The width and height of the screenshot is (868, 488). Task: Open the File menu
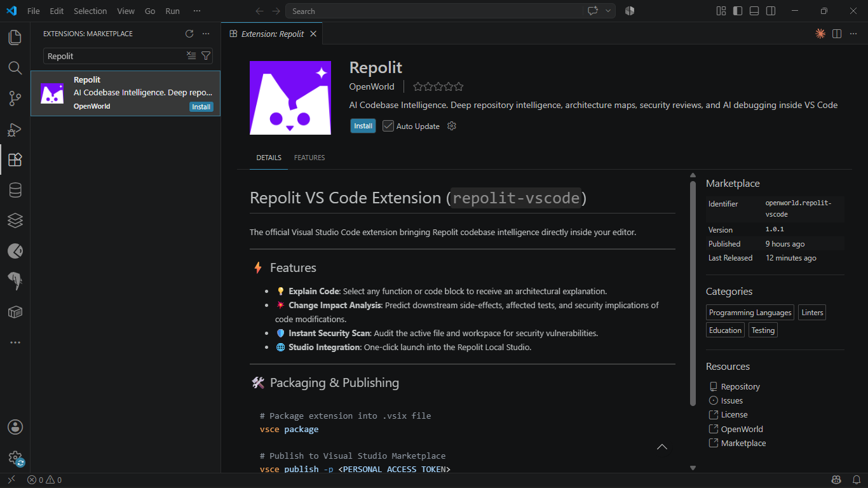pos(34,11)
